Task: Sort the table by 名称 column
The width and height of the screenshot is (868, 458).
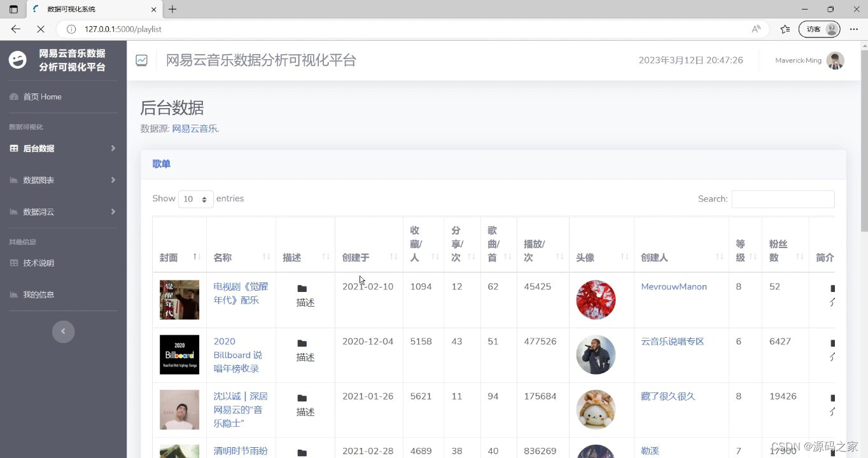Action: click(241, 245)
